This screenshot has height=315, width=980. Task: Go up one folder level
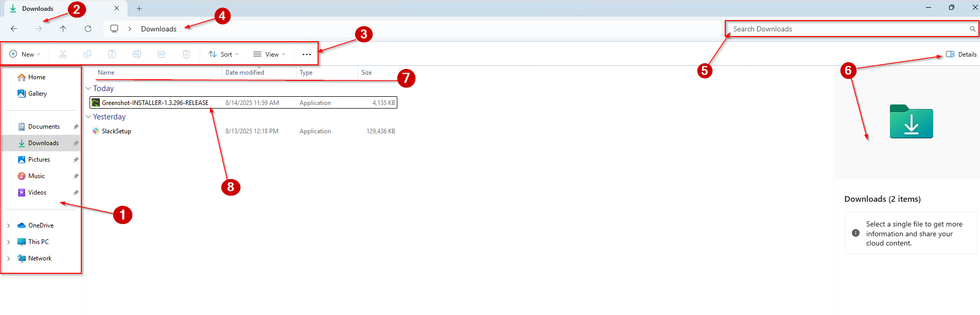pos(63,29)
